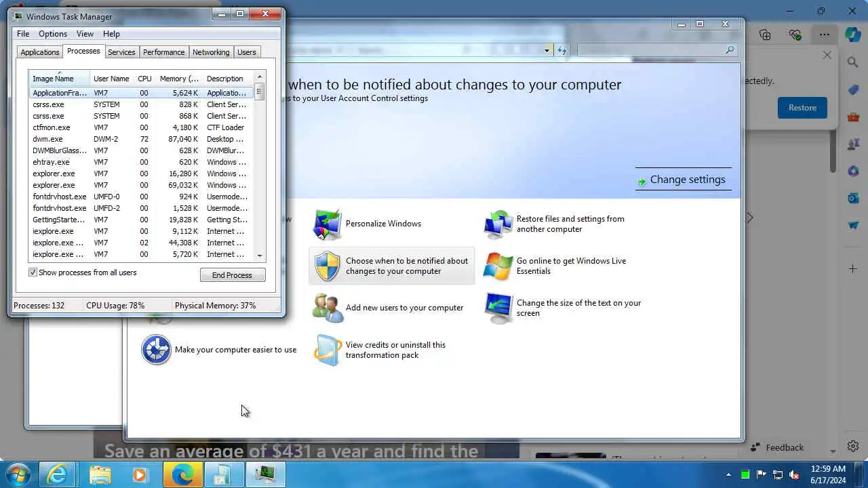Click the plus icon in Edge sidebar
868x488 pixels.
(853, 269)
